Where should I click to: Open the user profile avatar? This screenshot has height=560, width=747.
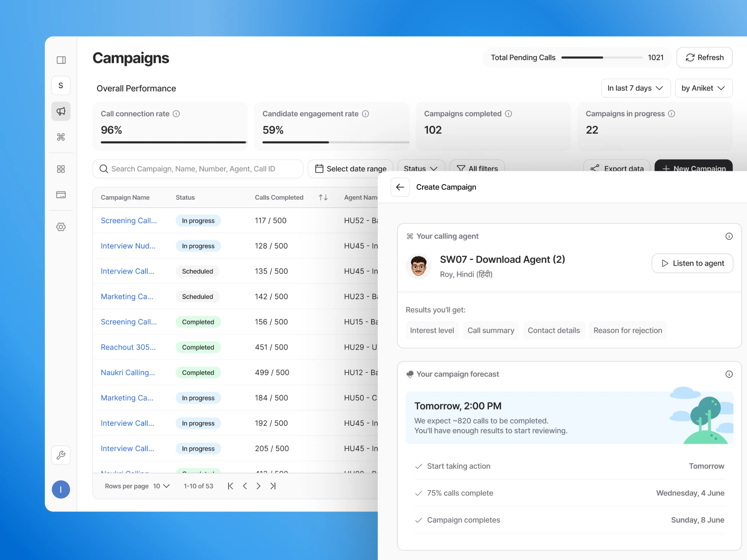[61, 489]
